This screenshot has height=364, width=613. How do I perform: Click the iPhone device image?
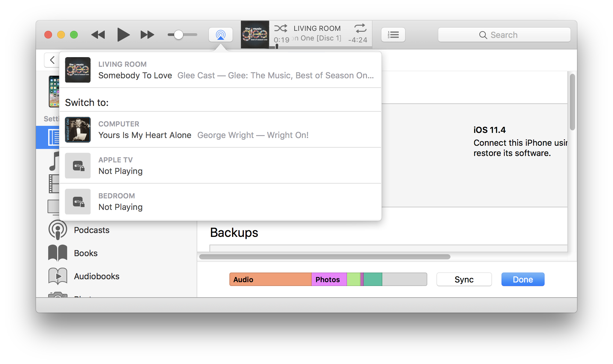[x=54, y=91]
